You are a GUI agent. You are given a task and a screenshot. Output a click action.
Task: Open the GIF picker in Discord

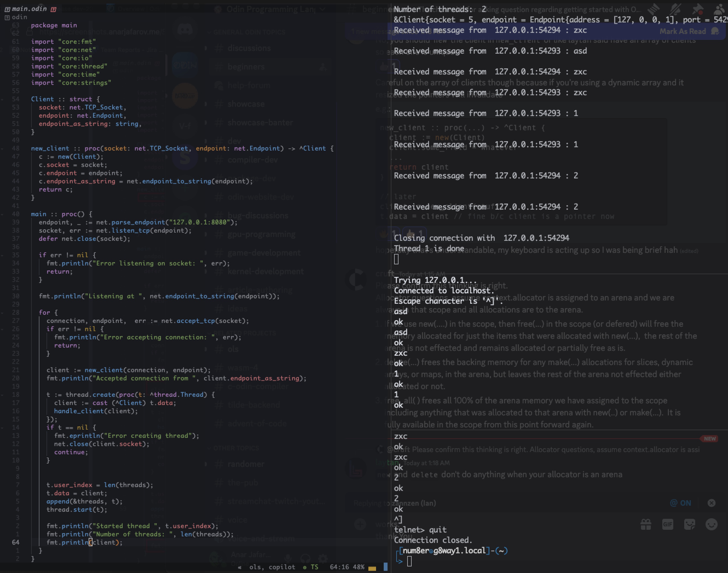pyautogui.click(x=668, y=524)
